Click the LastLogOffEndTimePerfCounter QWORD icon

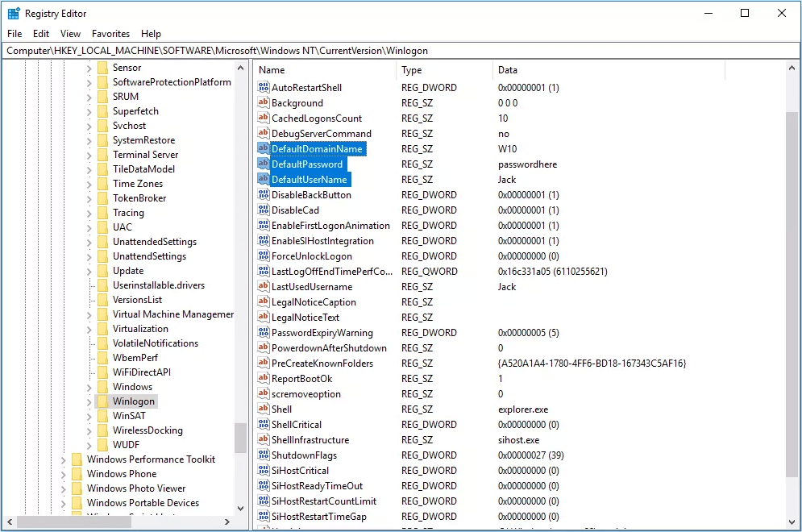(x=263, y=272)
